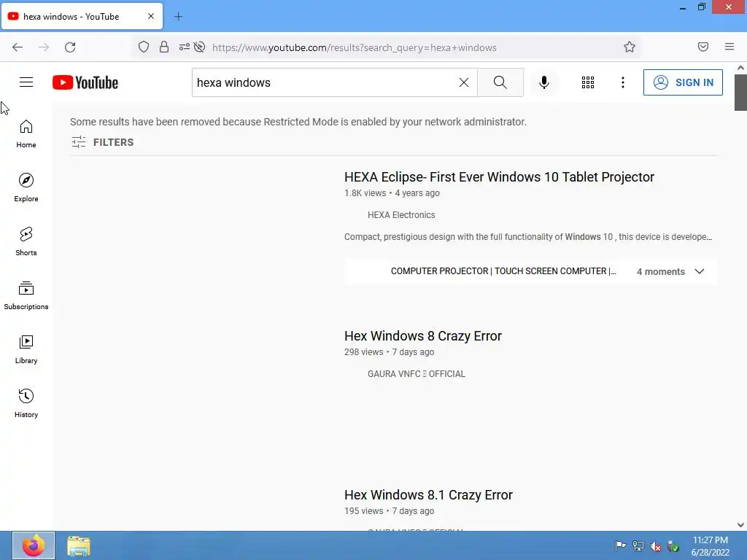Viewport: 747px width, 560px height.
Task: Open the YouTube apps grid
Action: [x=588, y=82]
